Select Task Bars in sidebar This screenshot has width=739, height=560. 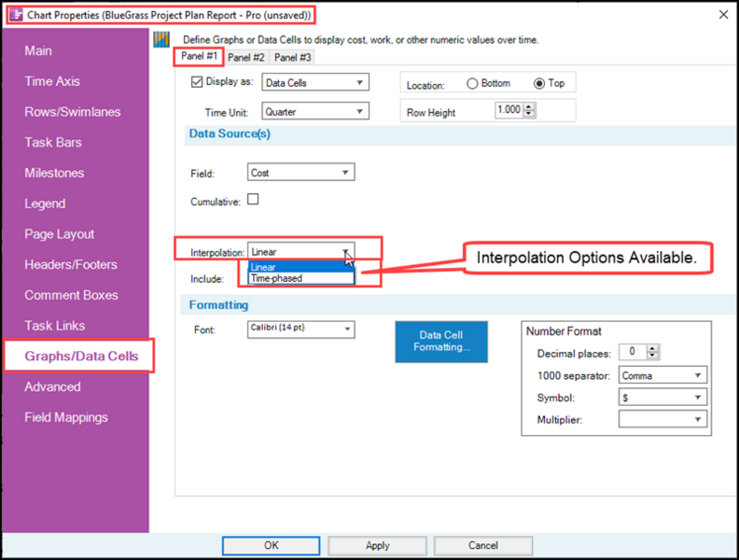pos(53,143)
